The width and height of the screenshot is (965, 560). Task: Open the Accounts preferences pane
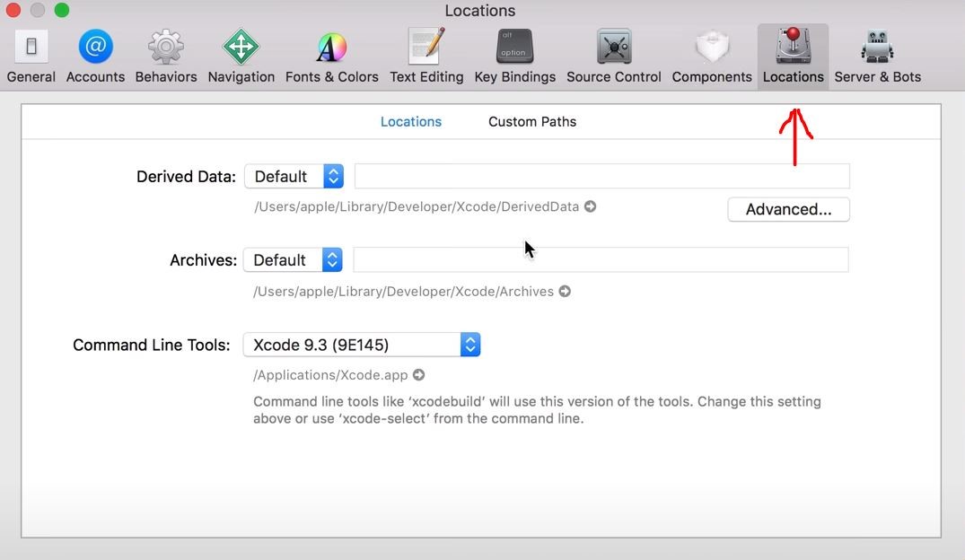(x=95, y=56)
